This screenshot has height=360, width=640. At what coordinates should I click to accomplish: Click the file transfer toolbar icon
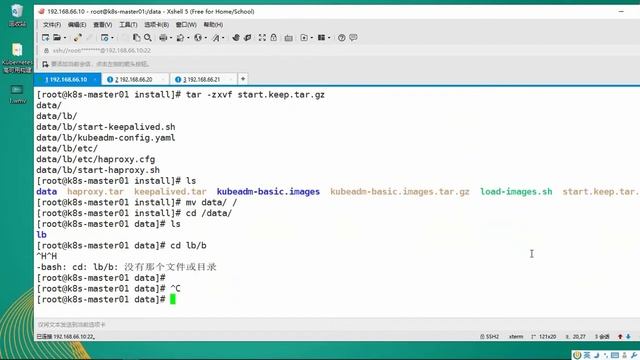point(180,38)
